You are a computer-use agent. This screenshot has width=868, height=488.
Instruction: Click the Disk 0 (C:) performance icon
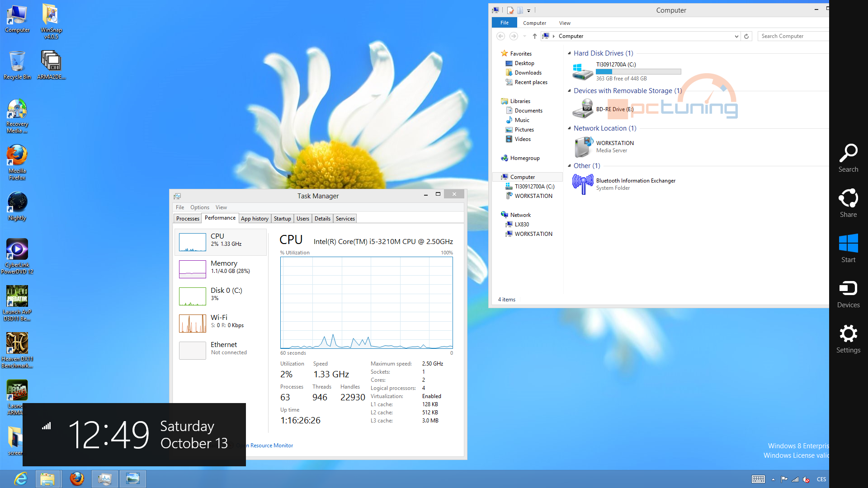coord(192,294)
